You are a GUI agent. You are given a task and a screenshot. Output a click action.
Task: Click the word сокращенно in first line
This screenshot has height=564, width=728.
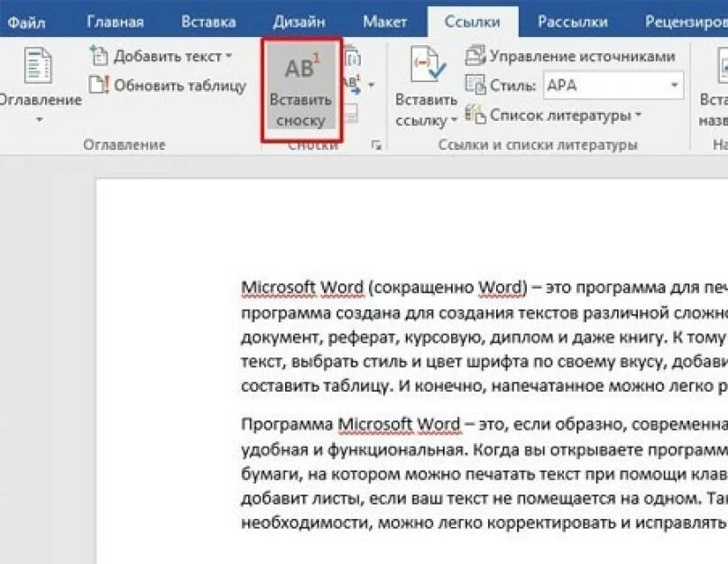421,288
